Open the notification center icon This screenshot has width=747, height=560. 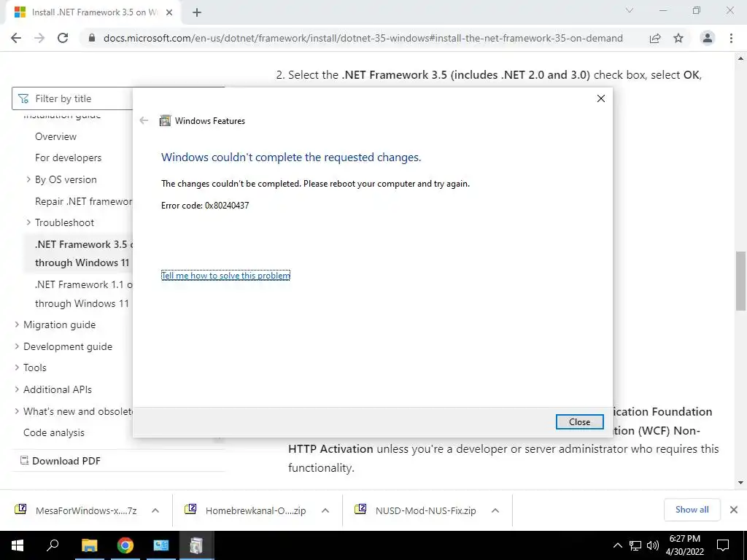point(723,545)
